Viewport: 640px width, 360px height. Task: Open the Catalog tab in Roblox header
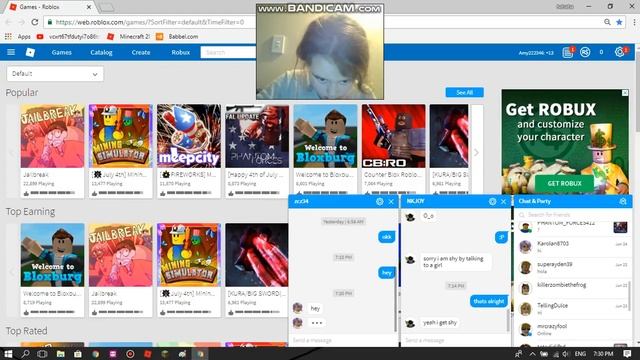click(101, 52)
